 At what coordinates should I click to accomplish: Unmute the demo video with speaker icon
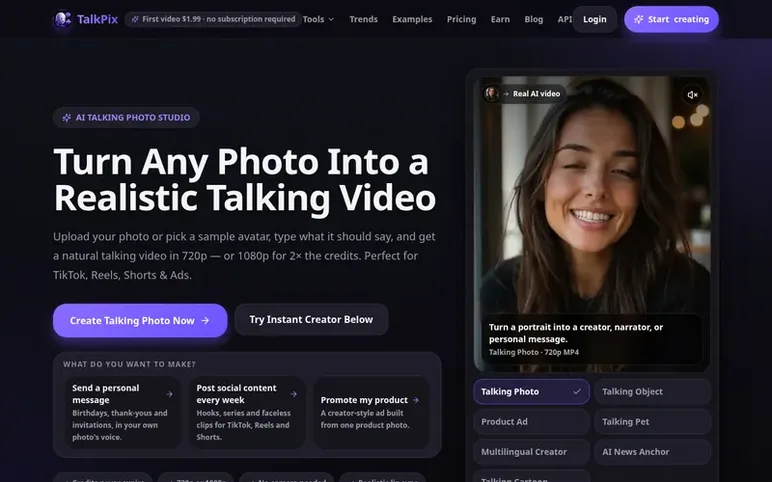pyautogui.click(x=692, y=95)
